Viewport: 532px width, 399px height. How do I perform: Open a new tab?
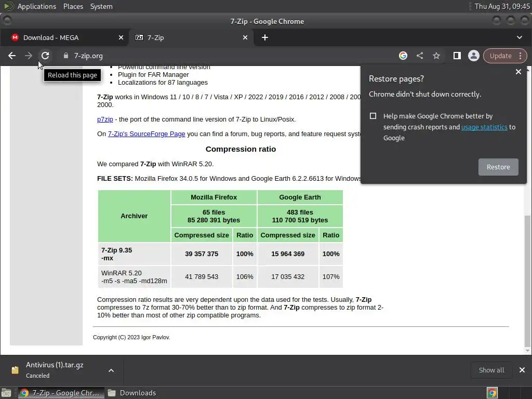coord(265,37)
